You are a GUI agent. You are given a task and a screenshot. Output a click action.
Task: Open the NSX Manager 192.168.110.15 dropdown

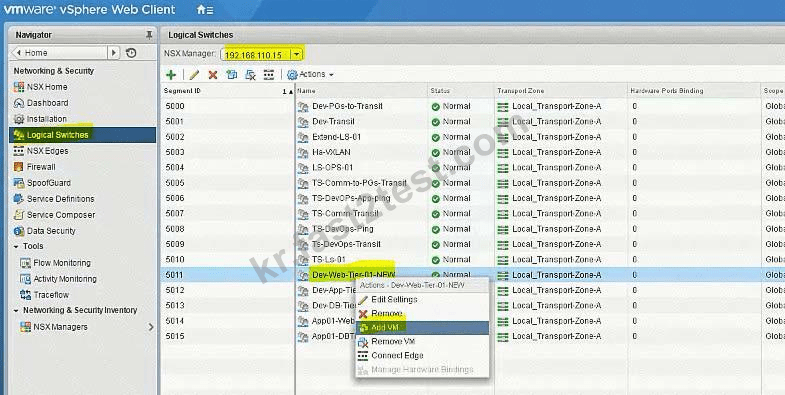(297, 55)
